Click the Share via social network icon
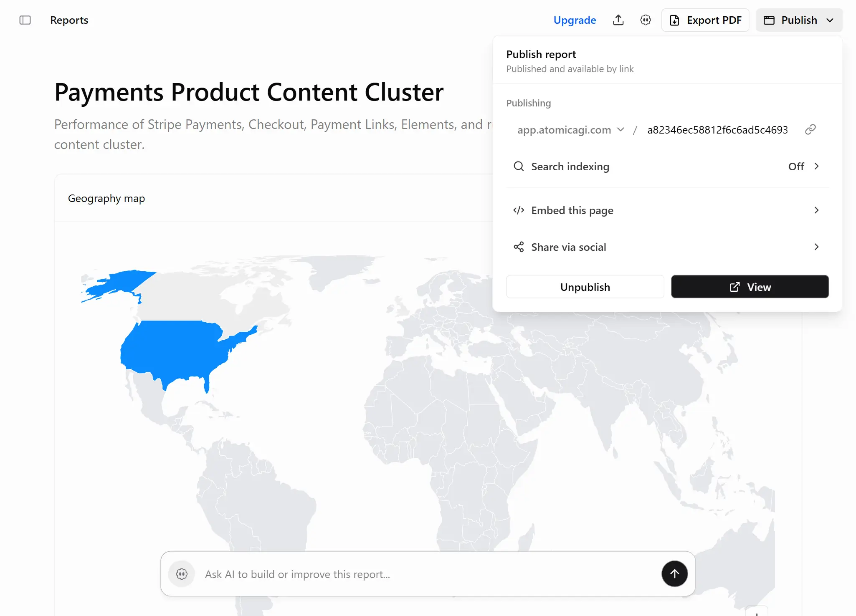 [519, 247]
